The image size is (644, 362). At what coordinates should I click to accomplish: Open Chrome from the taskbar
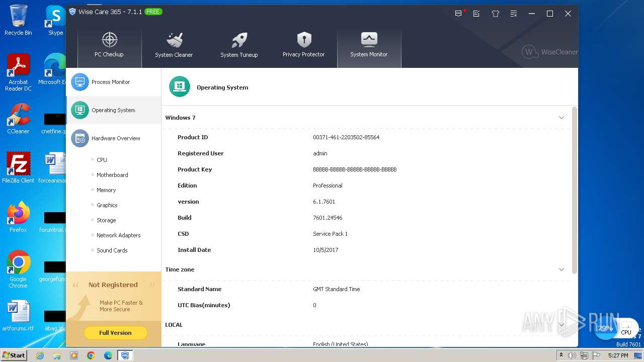click(x=91, y=355)
